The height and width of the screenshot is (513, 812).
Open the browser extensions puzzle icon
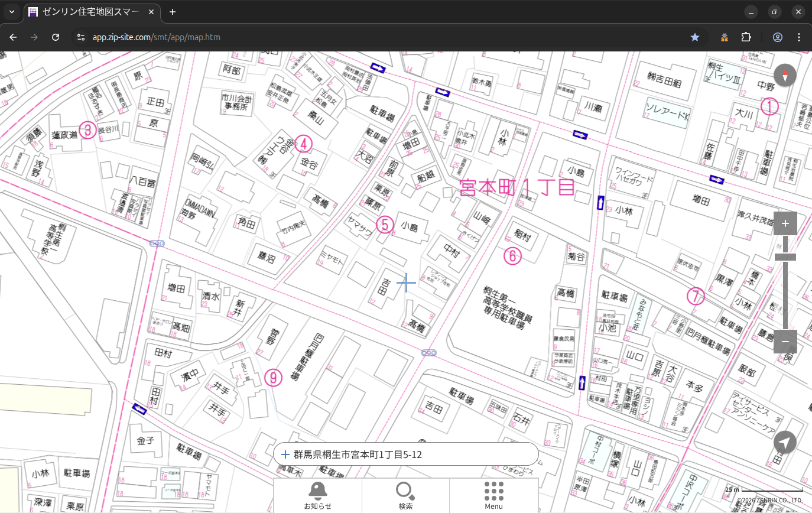[x=746, y=37]
